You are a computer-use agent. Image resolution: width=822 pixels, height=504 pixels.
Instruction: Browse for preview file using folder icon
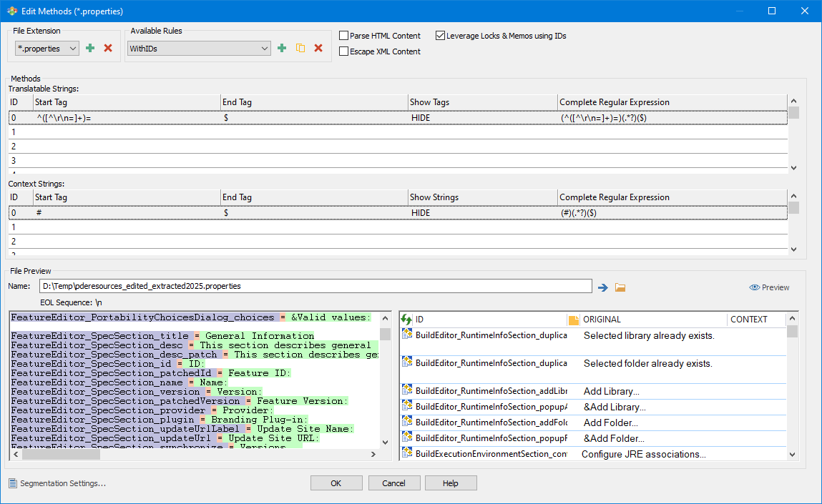click(620, 287)
